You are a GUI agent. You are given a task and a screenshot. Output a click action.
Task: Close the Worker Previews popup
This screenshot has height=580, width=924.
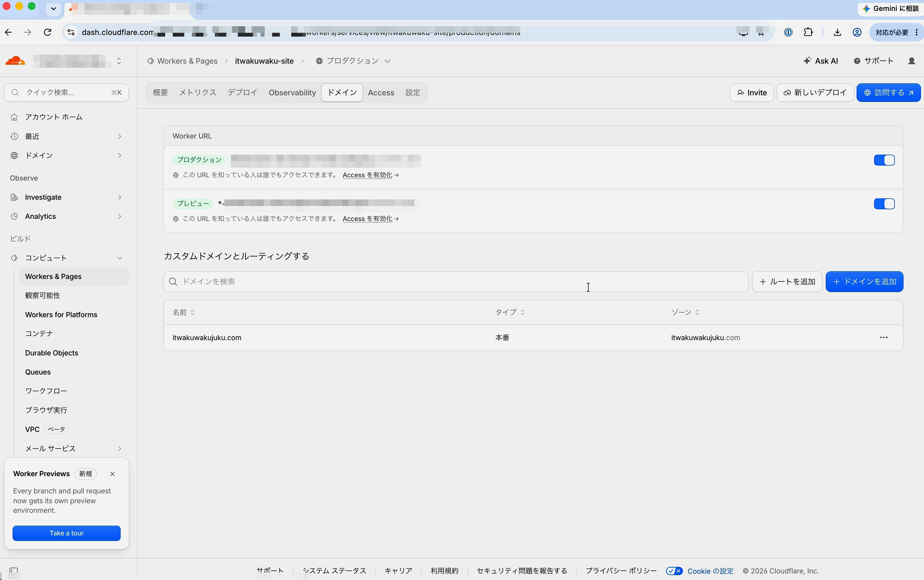[112, 474]
